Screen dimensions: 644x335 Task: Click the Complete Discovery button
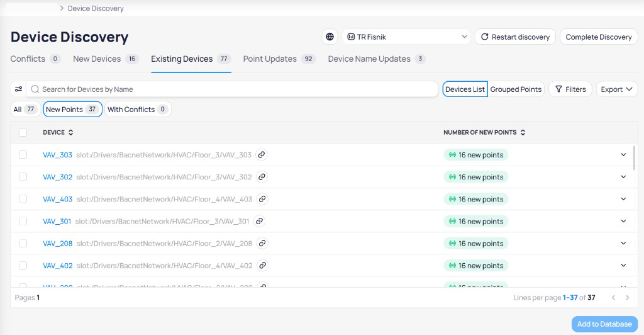(x=599, y=37)
